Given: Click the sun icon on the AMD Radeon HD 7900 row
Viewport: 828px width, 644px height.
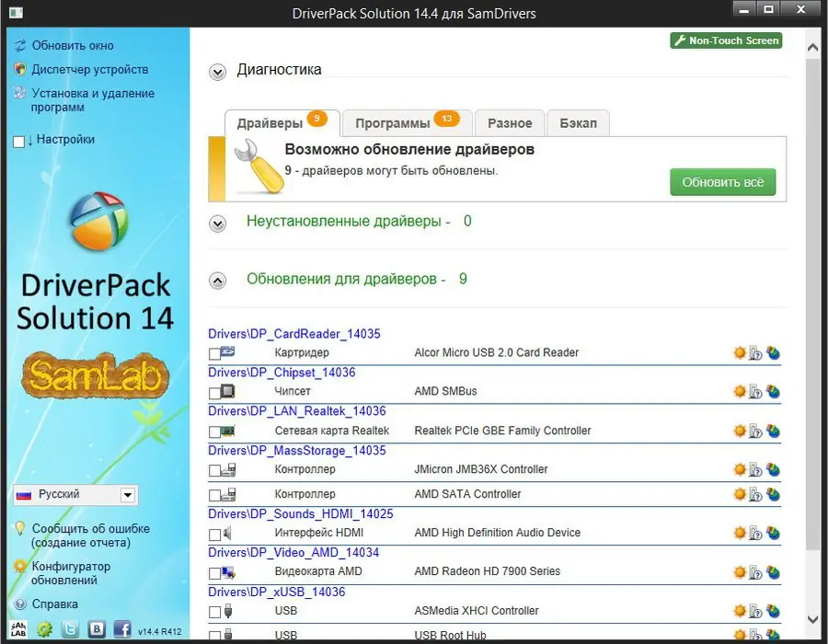Looking at the screenshot, I should tap(740, 571).
